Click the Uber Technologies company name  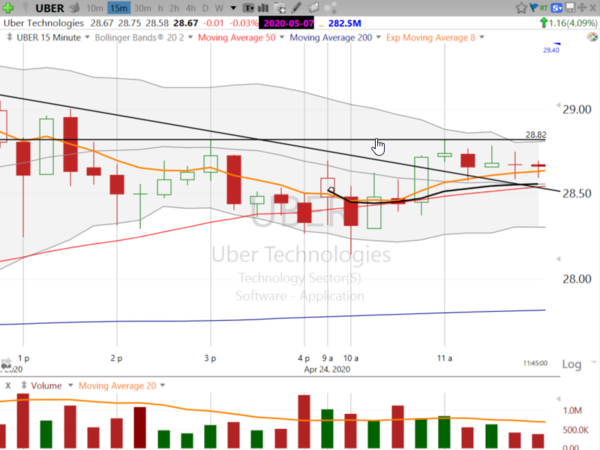pyautogui.click(x=43, y=23)
